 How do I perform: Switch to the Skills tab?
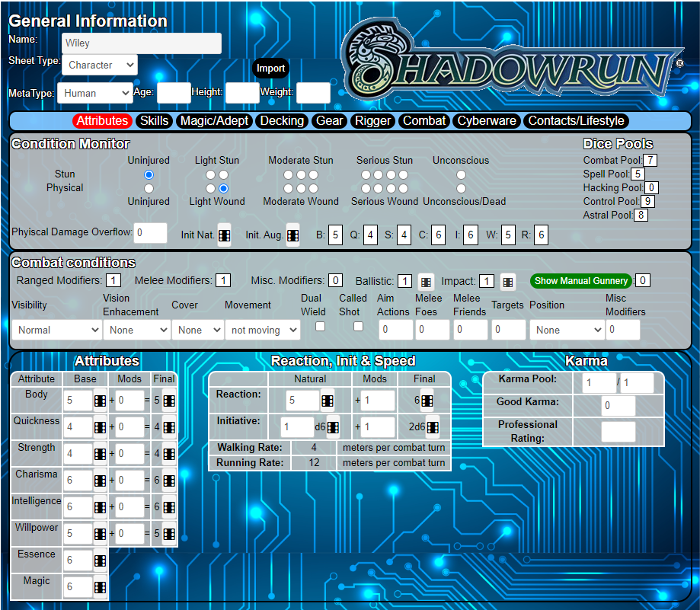tap(154, 121)
